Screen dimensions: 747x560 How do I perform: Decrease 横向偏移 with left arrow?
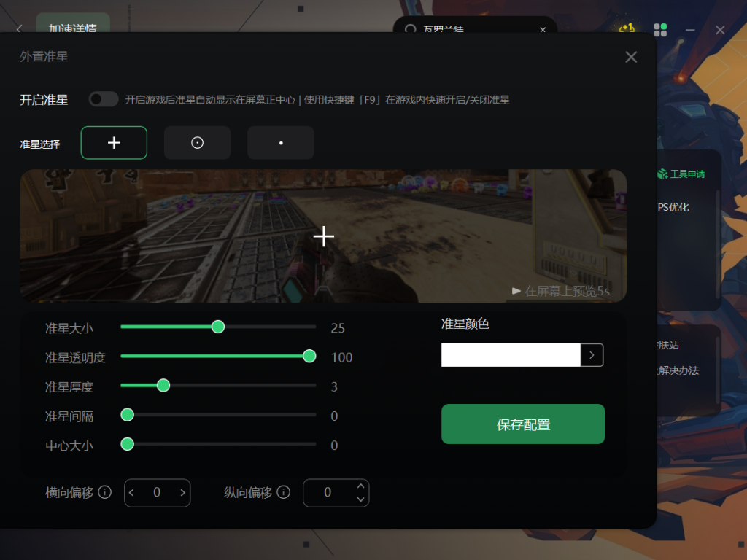pos(132,492)
